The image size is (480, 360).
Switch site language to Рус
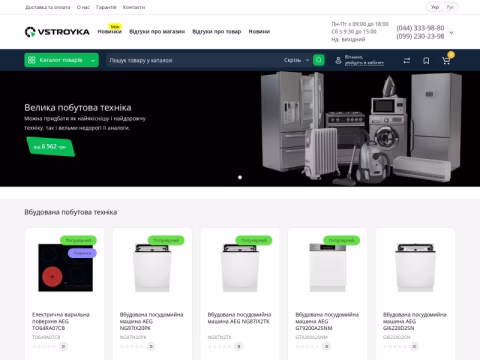click(x=450, y=7)
